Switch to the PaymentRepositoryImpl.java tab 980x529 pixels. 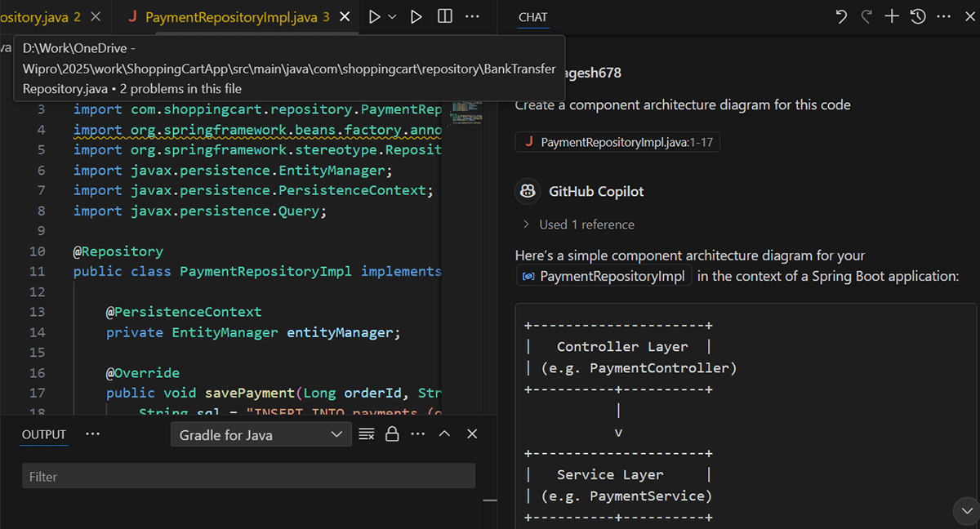[x=229, y=16]
